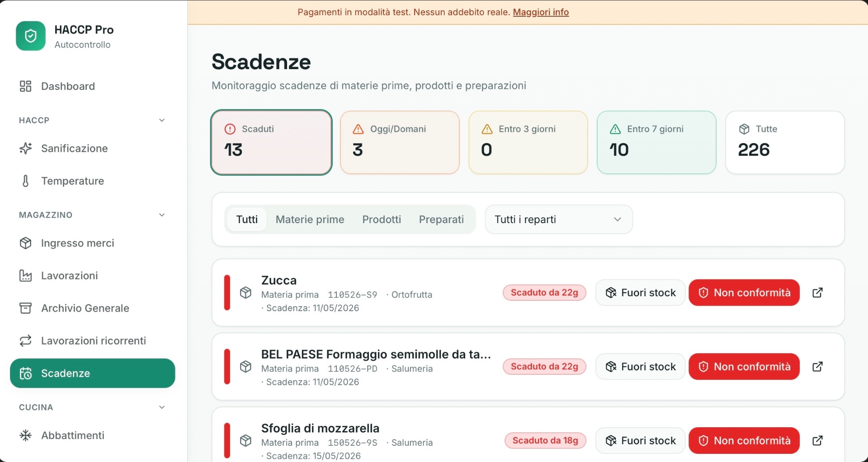Mark Sfoglia di mozzarella as Fuori stock

pyautogui.click(x=640, y=441)
